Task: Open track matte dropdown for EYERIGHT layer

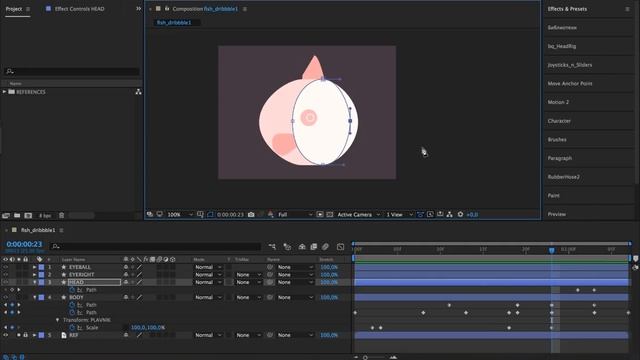Action: [x=248, y=275]
